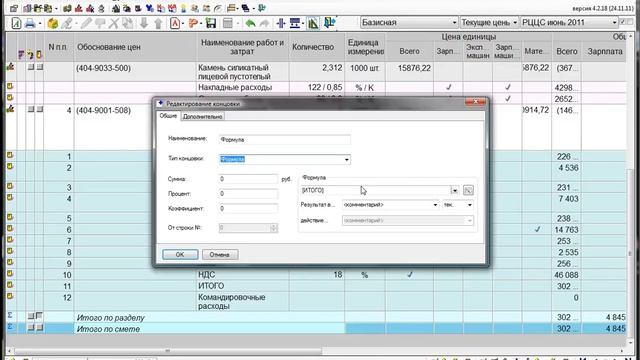Open the тек. dropdown in dialog
The height and width of the screenshot is (360, 640).
458,205
